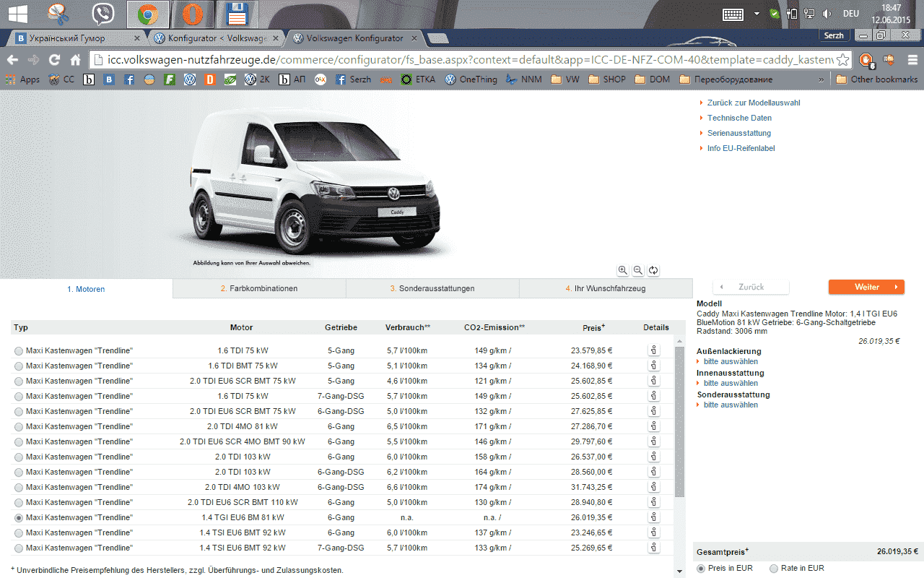Open the Serienausstattung link
Screen dimensions: 924x578
(x=739, y=133)
